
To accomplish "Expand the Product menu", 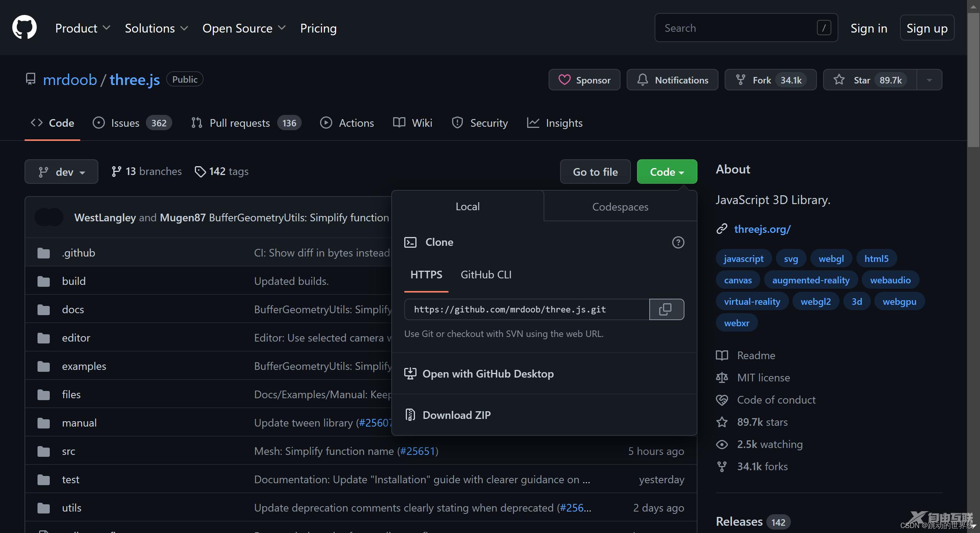I will click(x=83, y=28).
